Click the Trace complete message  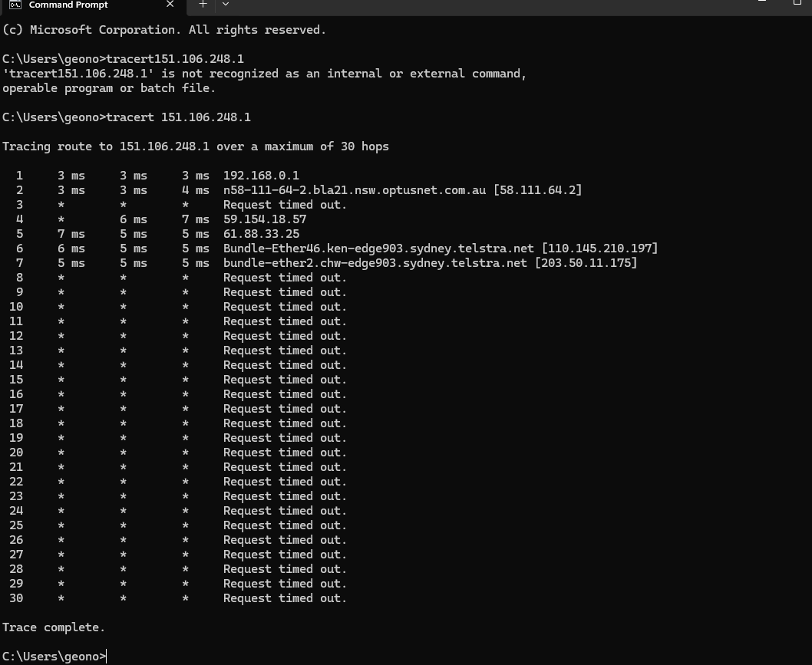coord(54,627)
